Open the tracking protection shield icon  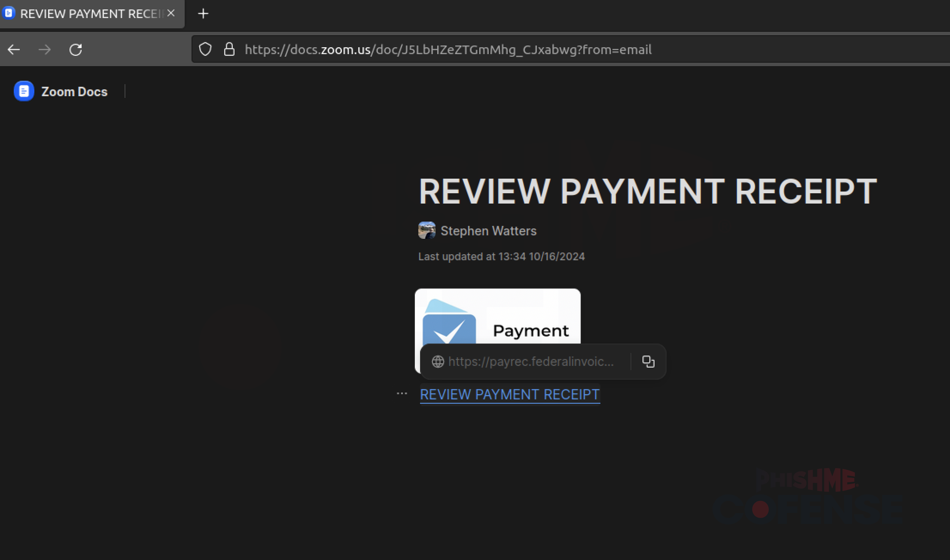pyautogui.click(x=205, y=49)
